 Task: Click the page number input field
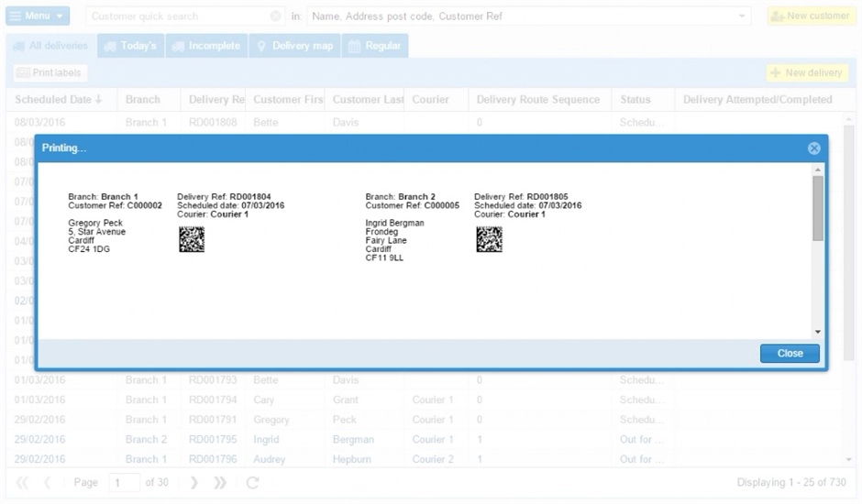tap(124, 483)
